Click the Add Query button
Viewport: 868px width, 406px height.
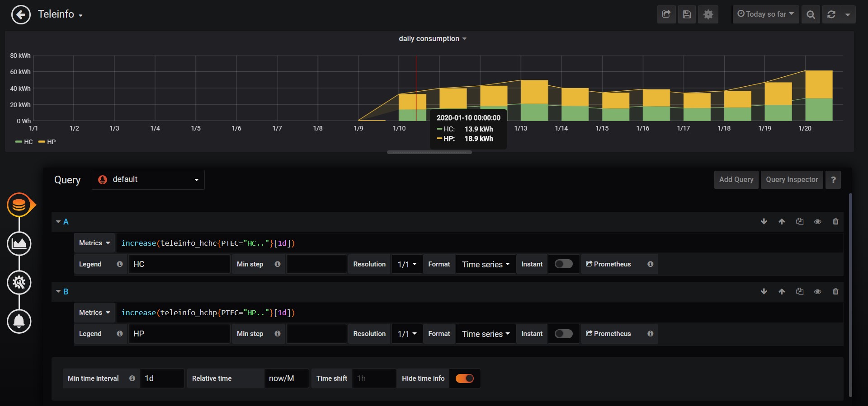coord(736,180)
